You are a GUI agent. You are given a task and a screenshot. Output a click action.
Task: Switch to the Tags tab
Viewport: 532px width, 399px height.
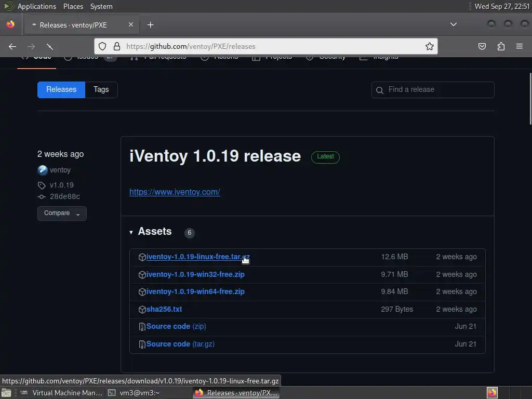[101, 89]
